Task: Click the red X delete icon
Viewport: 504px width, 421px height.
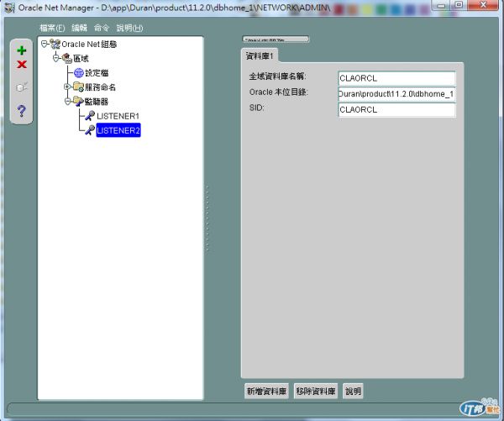Action: [x=22, y=65]
